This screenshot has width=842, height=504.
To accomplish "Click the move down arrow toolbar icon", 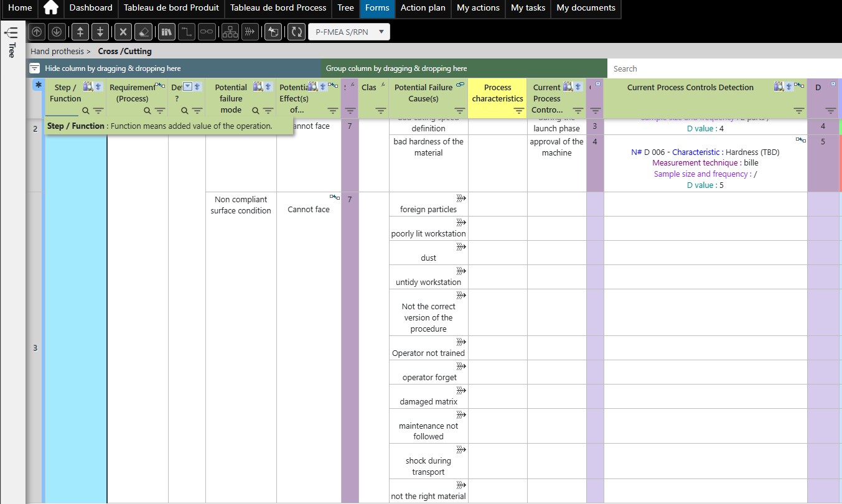I will pyautogui.click(x=56, y=32).
